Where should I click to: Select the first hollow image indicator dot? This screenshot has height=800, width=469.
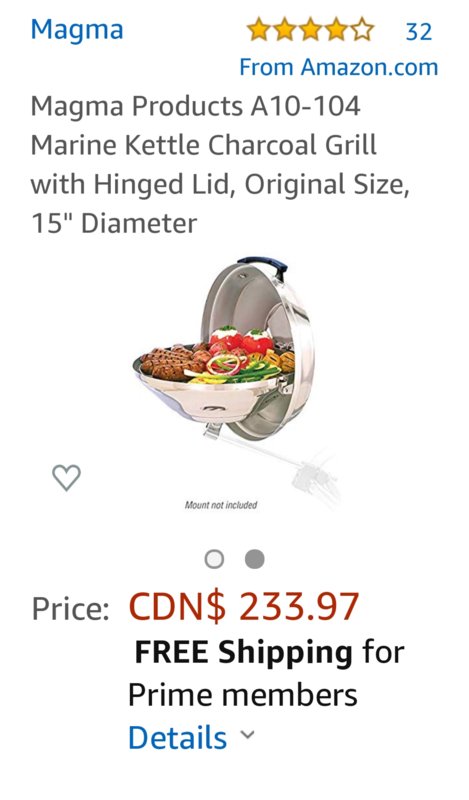tap(214, 559)
